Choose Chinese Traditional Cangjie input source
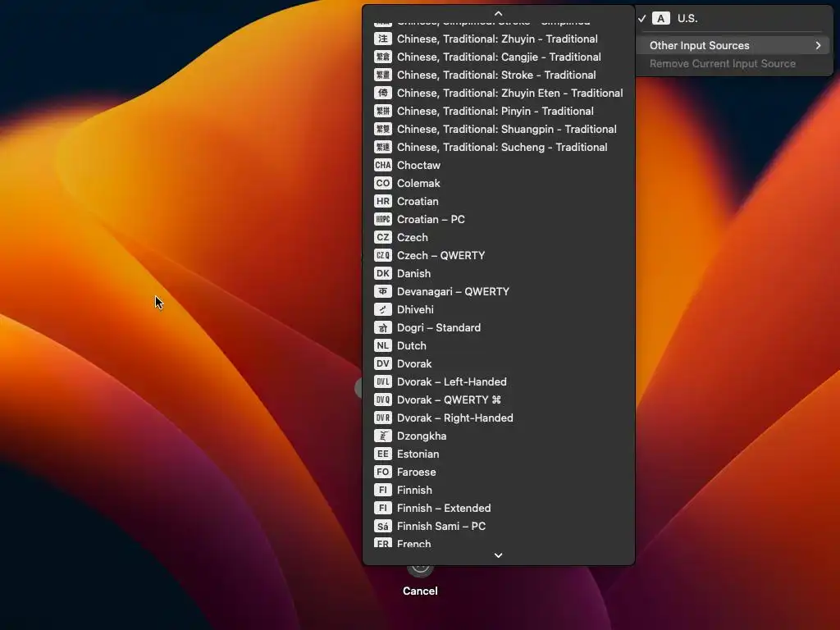This screenshot has width=840, height=630. click(498, 57)
